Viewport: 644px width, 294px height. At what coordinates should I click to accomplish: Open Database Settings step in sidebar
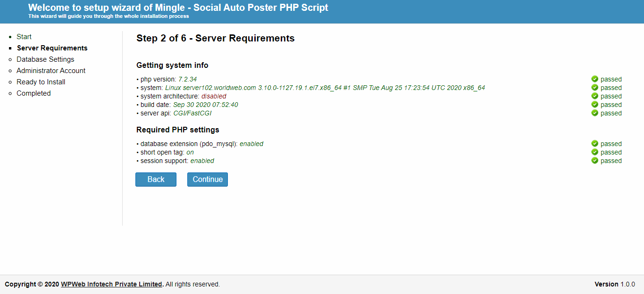pos(45,59)
